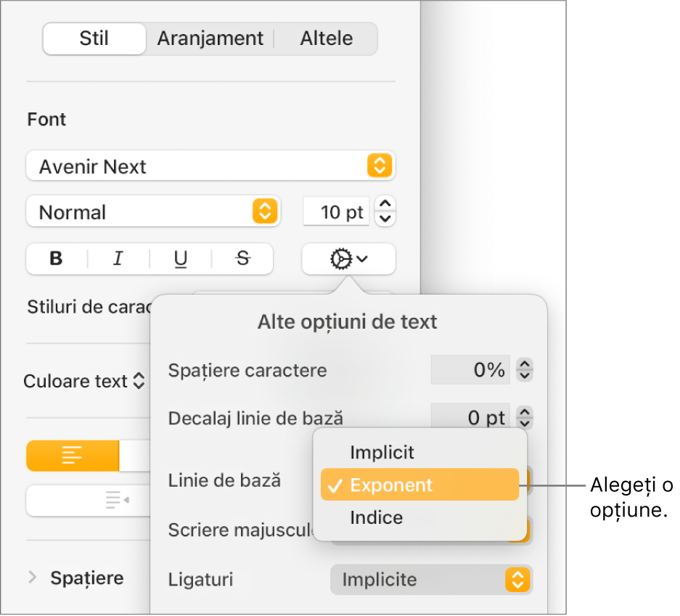Viewport: 680px width, 616px height.
Task: Switch to the Aranjament tab
Action: click(210, 38)
